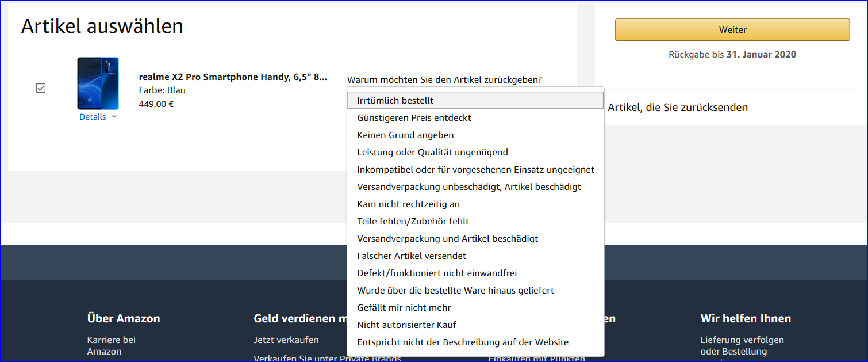
Task: Choose 'Inkompatibel oder für vorgesehenen Einsatz ungeeignet'
Action: (476, 169)
